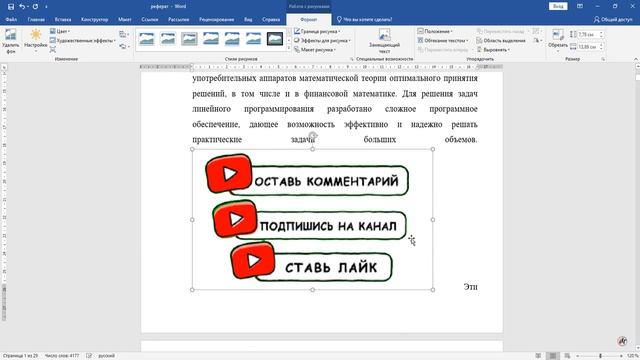Screen dimensions: 640x360
Task: Click the zoom slider handle
Action: [600, 356]
